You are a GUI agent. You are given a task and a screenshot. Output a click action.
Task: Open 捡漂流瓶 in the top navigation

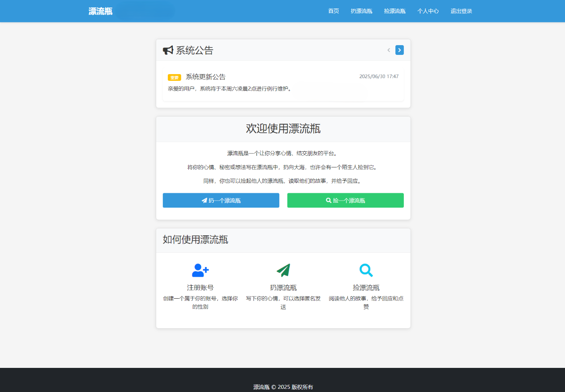[395, 11]
